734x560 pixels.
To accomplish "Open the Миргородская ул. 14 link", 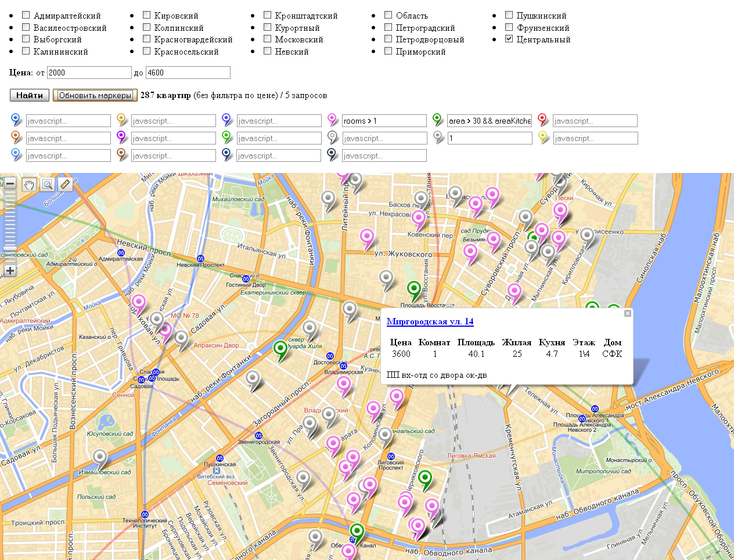I will 430,321.
